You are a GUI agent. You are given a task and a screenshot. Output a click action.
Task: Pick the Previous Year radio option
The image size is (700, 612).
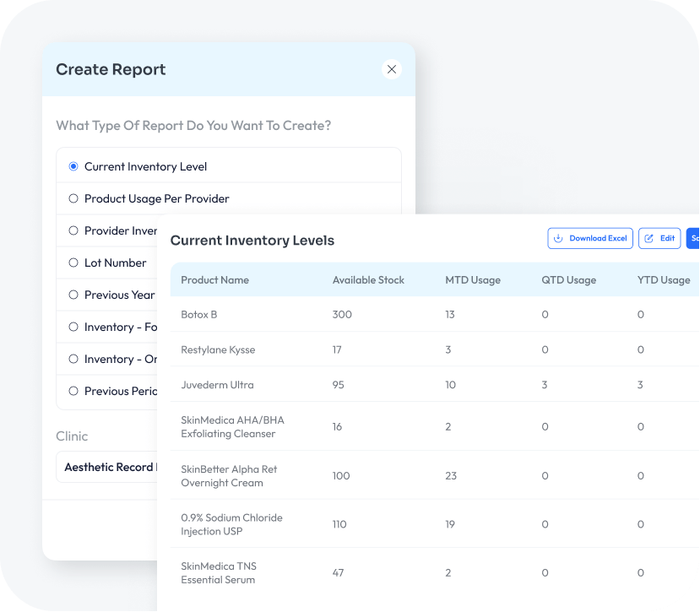(73, 295)
